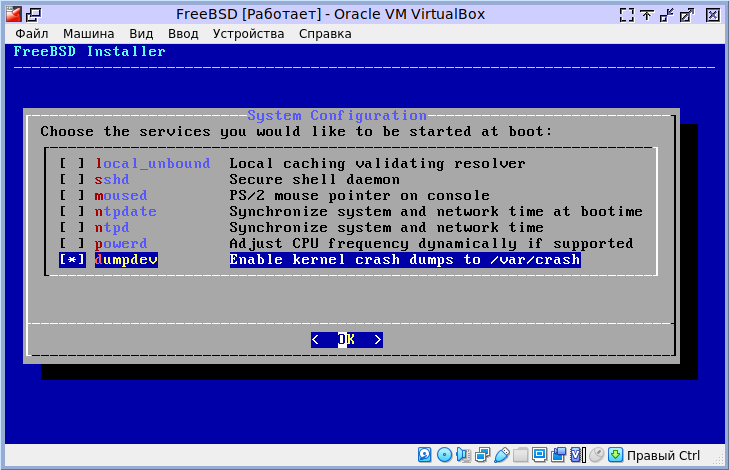Select the powerd service name
This screenshot has height=470, width=729.
click(121, 244)
